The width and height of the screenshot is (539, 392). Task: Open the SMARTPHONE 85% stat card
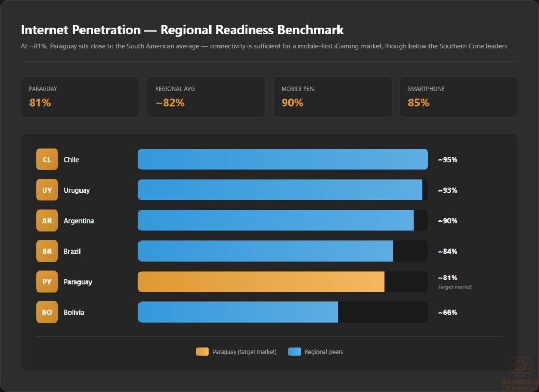(x=458, y=97)
